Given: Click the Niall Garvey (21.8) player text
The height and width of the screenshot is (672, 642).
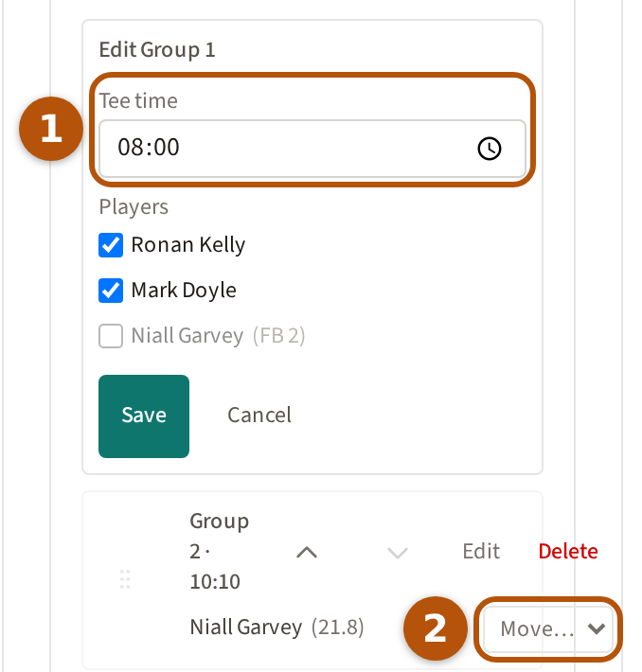Looking at the screenshot, I should (276, 628).
